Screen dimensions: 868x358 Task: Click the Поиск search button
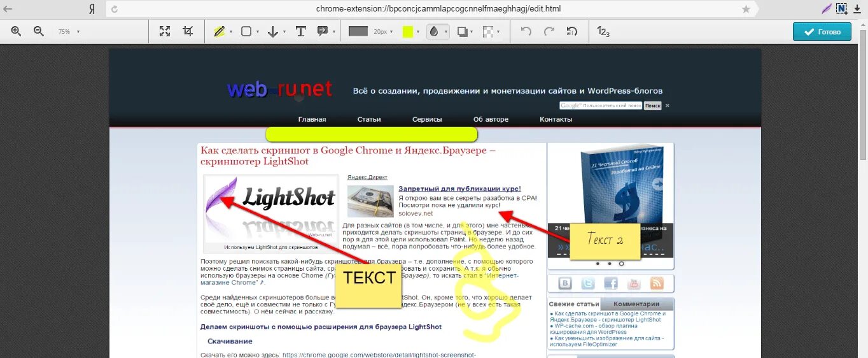pos(652,106)
